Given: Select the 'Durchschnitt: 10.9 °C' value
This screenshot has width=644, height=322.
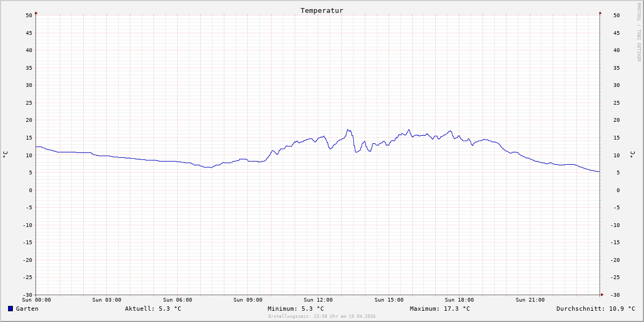Looking at the screenshot, I should (596, 309).
